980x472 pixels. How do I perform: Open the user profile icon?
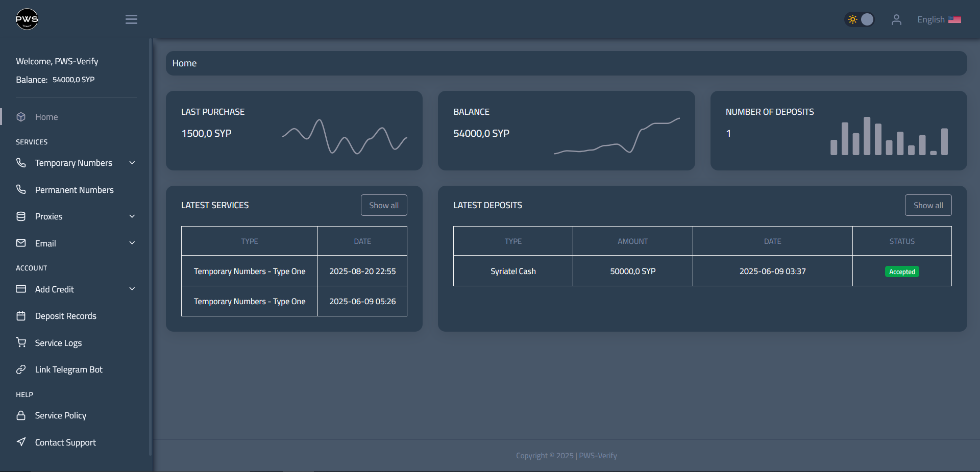(x=896, y=19)
